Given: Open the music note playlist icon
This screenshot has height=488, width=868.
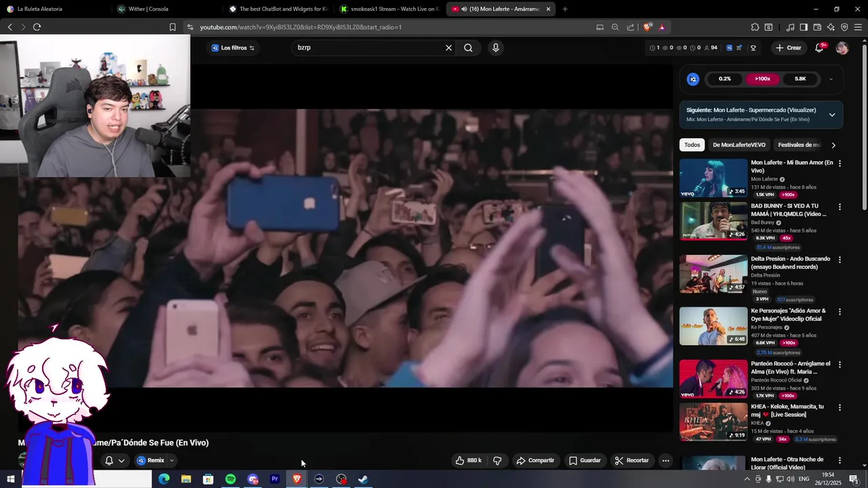Looking at the screenshot, I should 790,27.
